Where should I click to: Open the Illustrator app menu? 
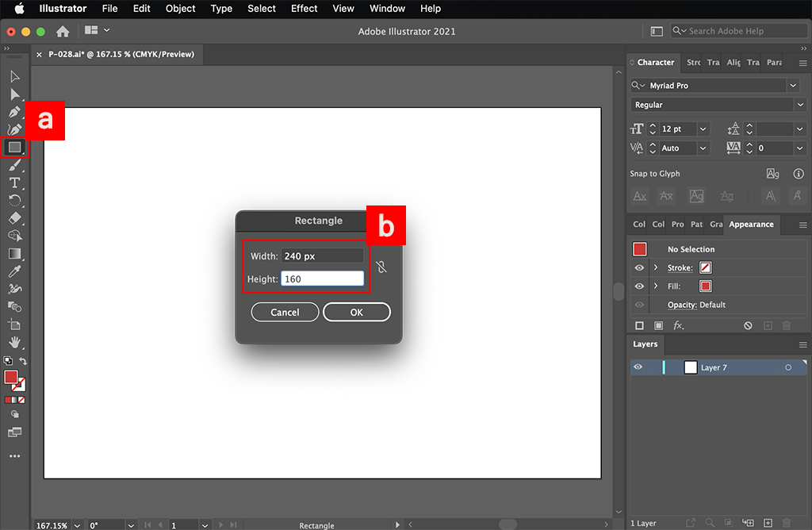(63, 8)
